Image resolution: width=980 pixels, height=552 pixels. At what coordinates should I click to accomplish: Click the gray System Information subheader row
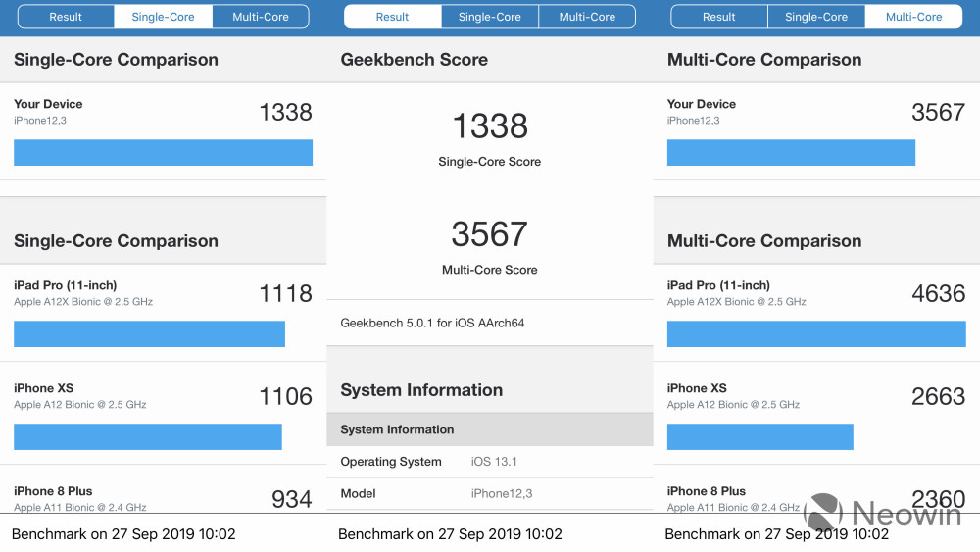tap(490, 429)
